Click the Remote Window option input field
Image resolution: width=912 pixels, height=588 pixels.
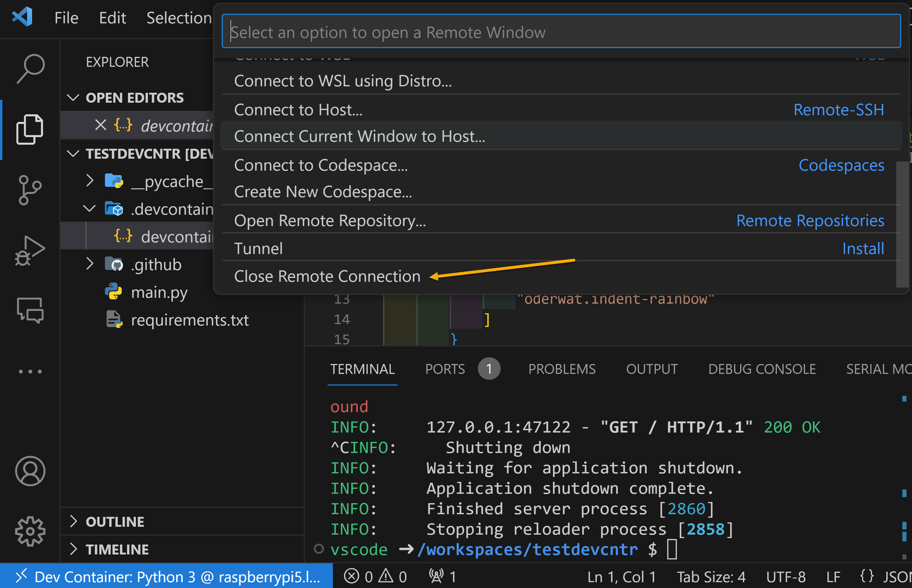click(561, 31)
